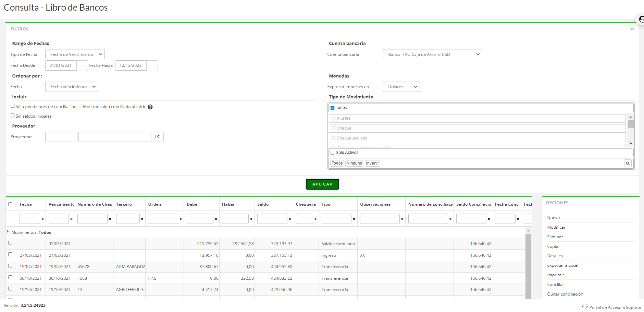644x312 pixels.
Task: Clear the Debe column filter
Action: [216, 219]
